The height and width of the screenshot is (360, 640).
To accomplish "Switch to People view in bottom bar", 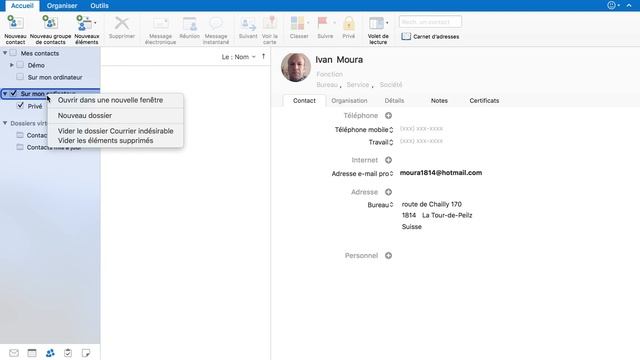I will [x=50, y=353].
